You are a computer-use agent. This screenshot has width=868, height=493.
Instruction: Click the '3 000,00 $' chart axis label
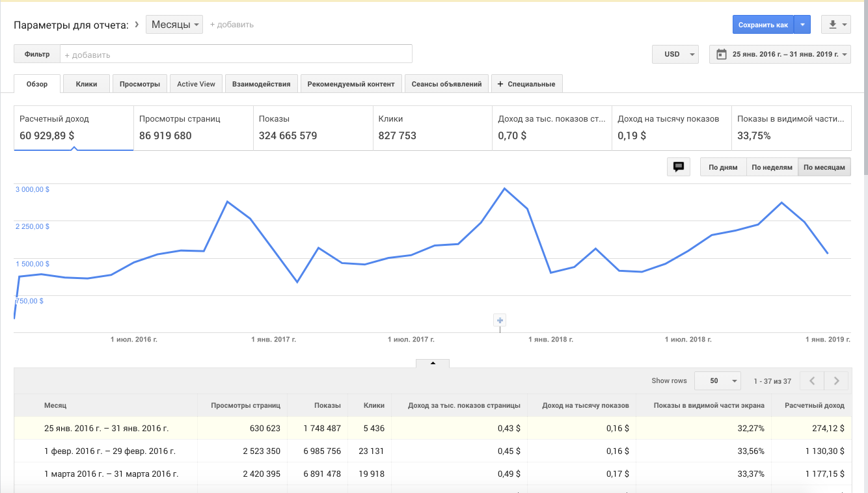33,189
